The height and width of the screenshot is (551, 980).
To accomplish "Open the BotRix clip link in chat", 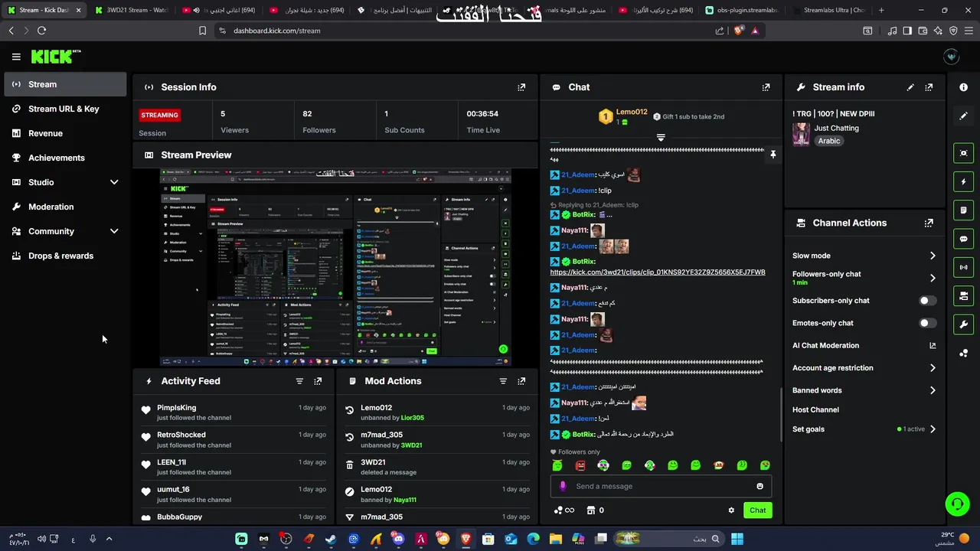I will pyautogui.click(x=658, y=272).
